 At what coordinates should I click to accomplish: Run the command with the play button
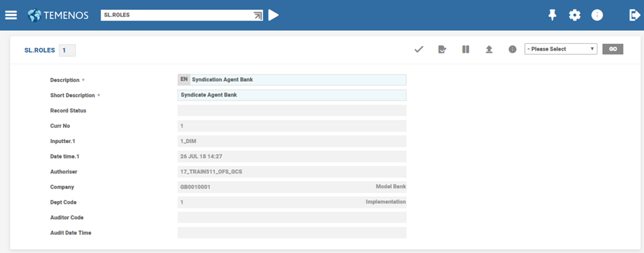(273, 15)
